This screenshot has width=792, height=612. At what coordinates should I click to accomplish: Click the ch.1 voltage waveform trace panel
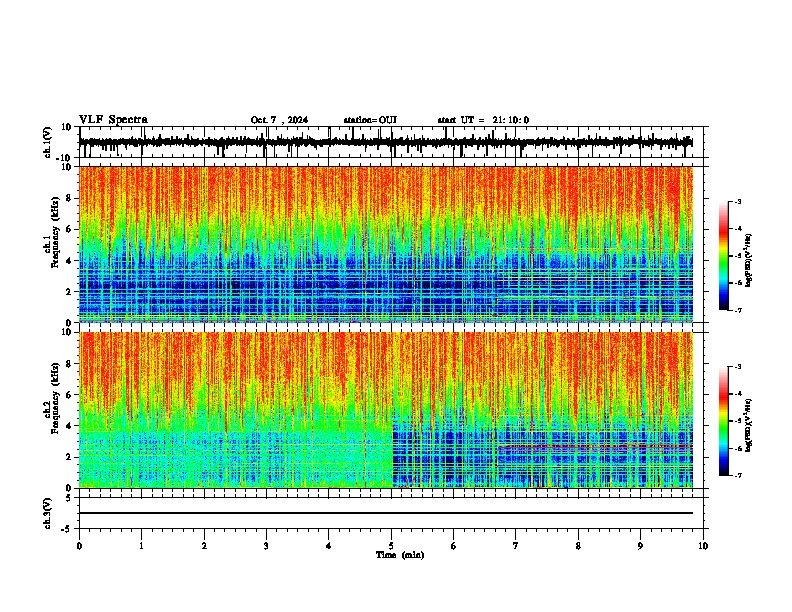click(391, 142)
